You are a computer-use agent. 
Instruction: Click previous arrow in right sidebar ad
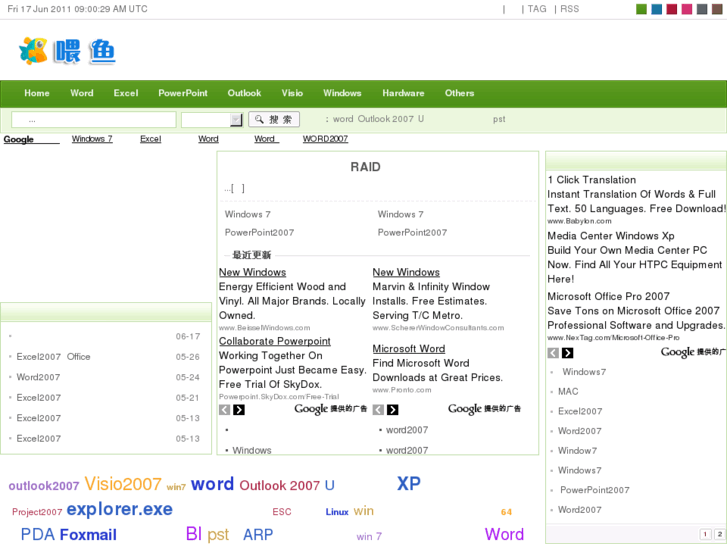(553, 353)
